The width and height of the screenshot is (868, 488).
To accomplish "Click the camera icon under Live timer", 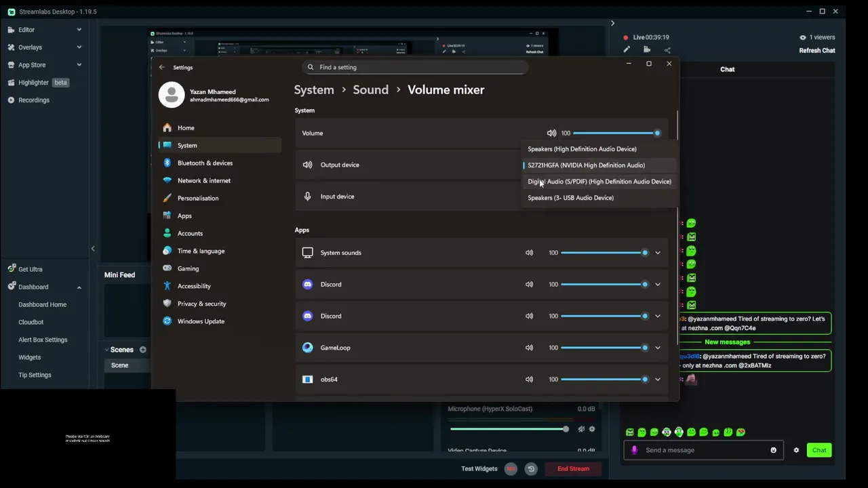I will coord(647,49).
